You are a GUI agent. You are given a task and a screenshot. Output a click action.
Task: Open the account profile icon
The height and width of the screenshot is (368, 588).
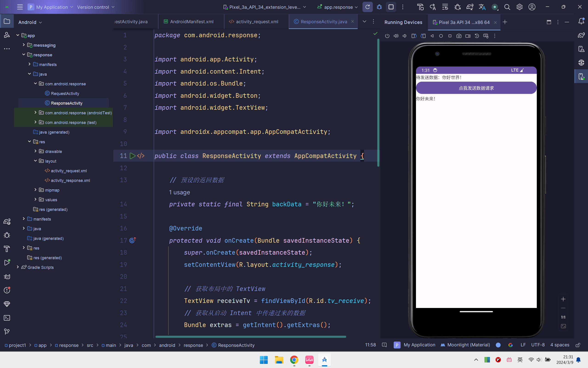pyautogui.click(x=532, y=7)
